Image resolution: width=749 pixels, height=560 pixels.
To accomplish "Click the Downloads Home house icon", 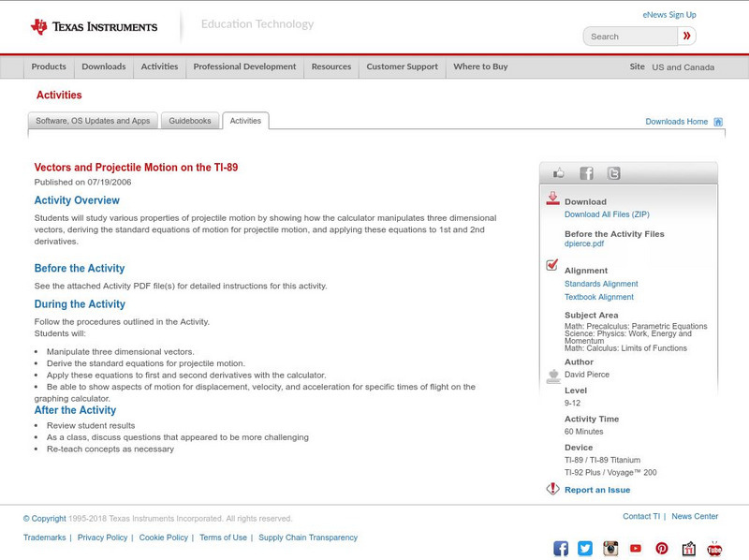I will pos(718,122).
